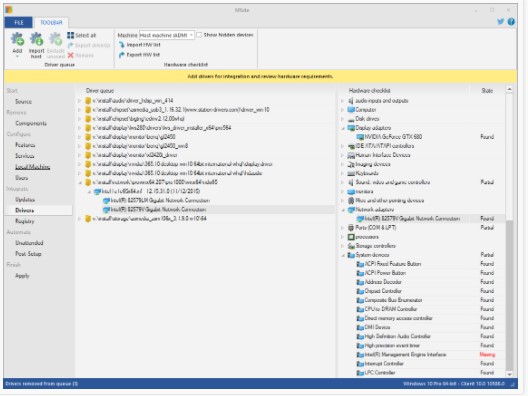
Task: Click the processors category icon
Action: [351, 237]
